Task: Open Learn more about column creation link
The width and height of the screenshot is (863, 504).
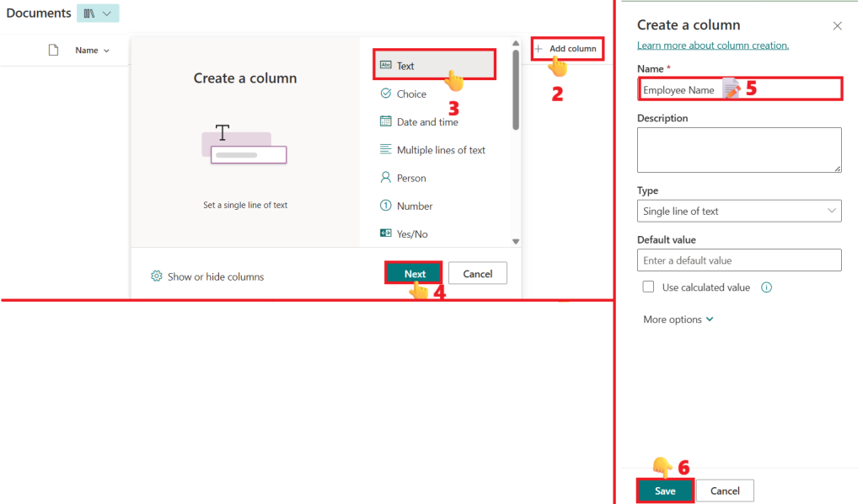Action: point(712,46)
